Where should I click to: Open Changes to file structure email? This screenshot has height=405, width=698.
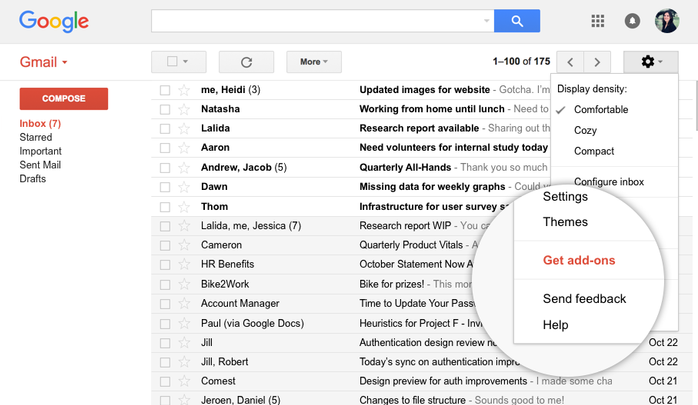(412, 400)
